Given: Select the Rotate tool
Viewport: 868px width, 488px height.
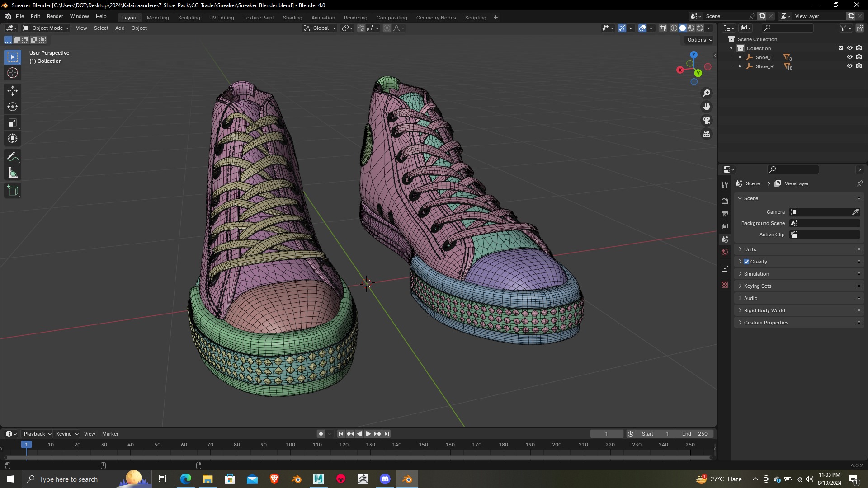Looking at the screenshot, I should click(13, 107).
